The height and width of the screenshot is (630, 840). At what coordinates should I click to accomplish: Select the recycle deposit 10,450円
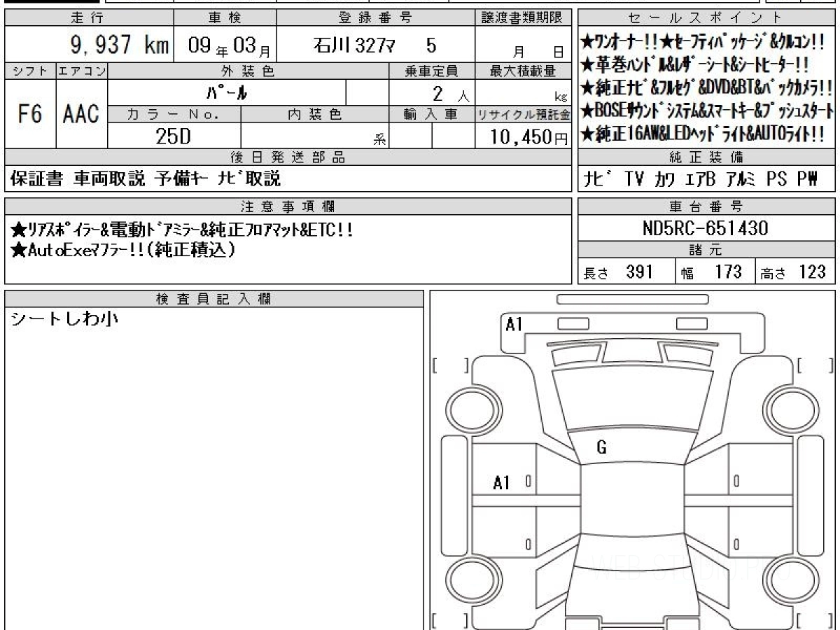point(529,137)
